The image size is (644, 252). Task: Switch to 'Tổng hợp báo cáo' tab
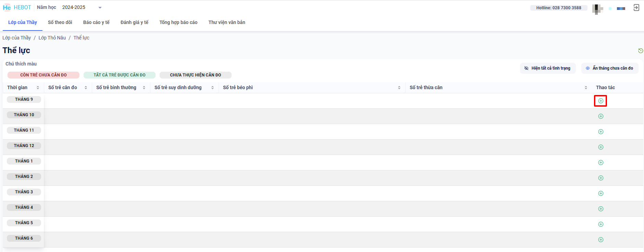point(178,22)
